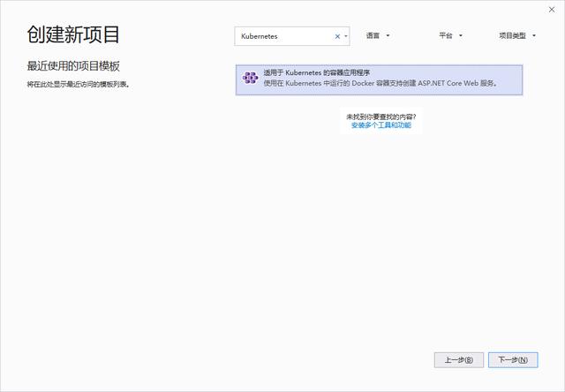Clear the Kubernetes search text
565x392 pixels.
(337, 36)
